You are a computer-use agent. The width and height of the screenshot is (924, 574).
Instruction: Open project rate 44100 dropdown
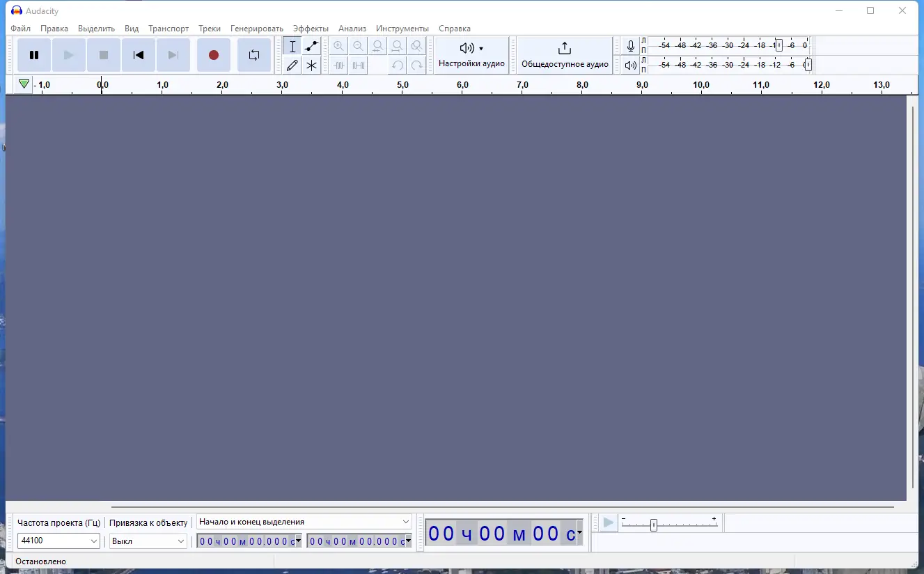[x=59, y=541]
